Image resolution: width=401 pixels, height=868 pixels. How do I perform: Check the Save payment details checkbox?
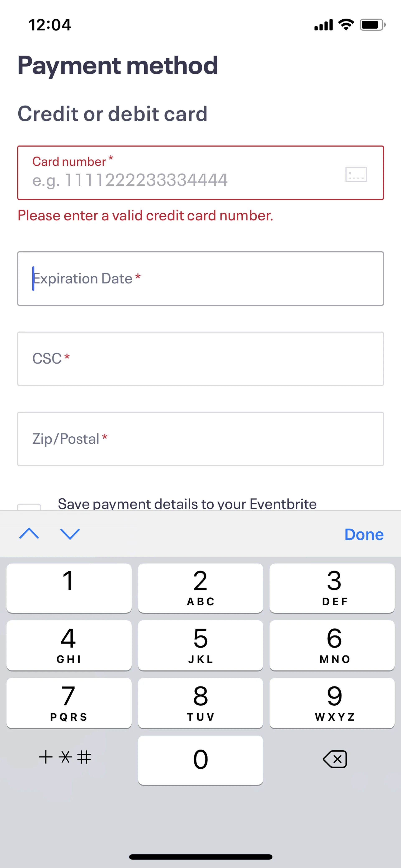(x=29, y=506)
